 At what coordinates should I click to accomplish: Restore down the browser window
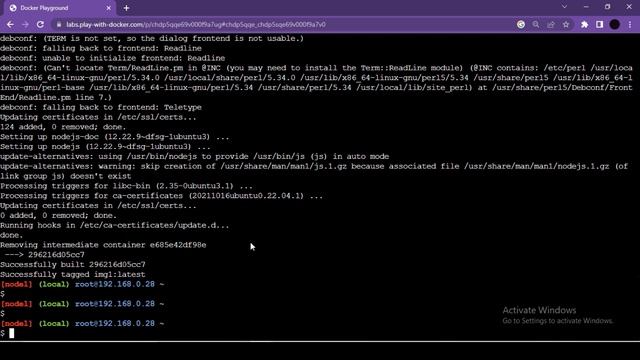(607, 7)
